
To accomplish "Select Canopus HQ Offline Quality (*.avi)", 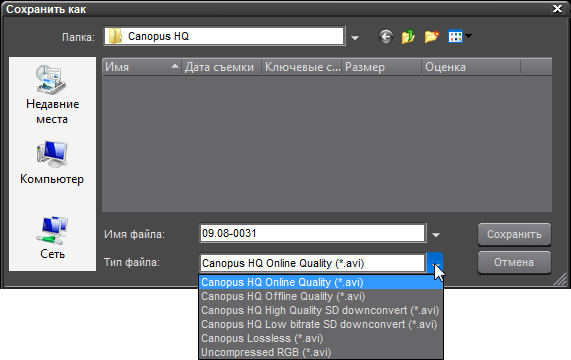I will 321,296.
